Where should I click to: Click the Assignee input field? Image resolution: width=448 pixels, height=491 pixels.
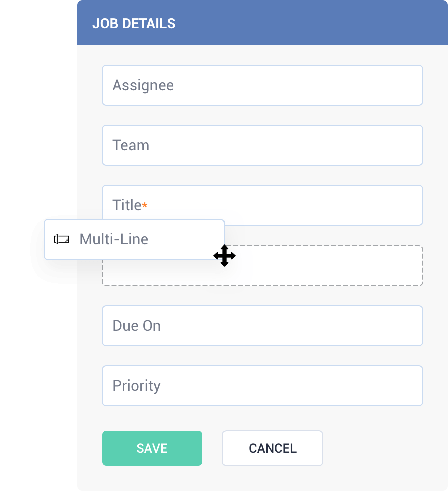263,85
